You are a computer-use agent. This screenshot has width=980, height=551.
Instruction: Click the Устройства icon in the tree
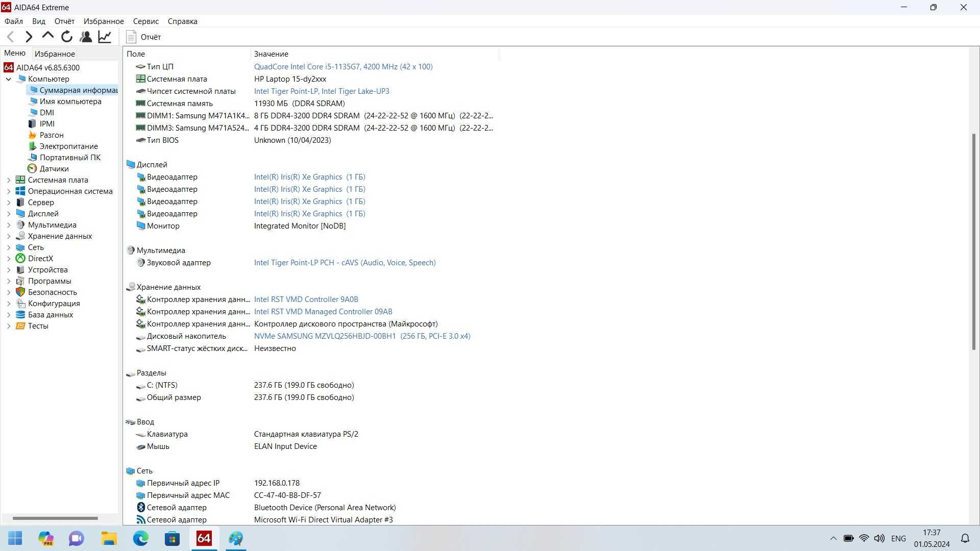(x=20, y=270)
